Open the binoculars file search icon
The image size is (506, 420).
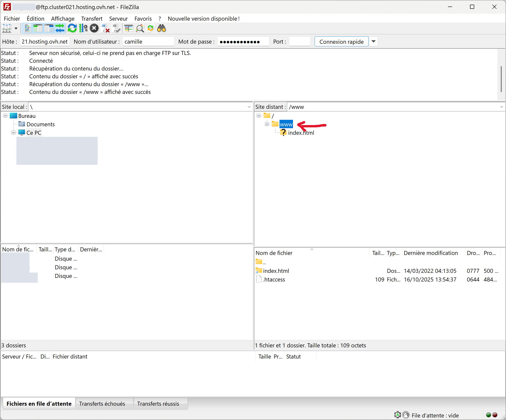[x=161, y=28]
